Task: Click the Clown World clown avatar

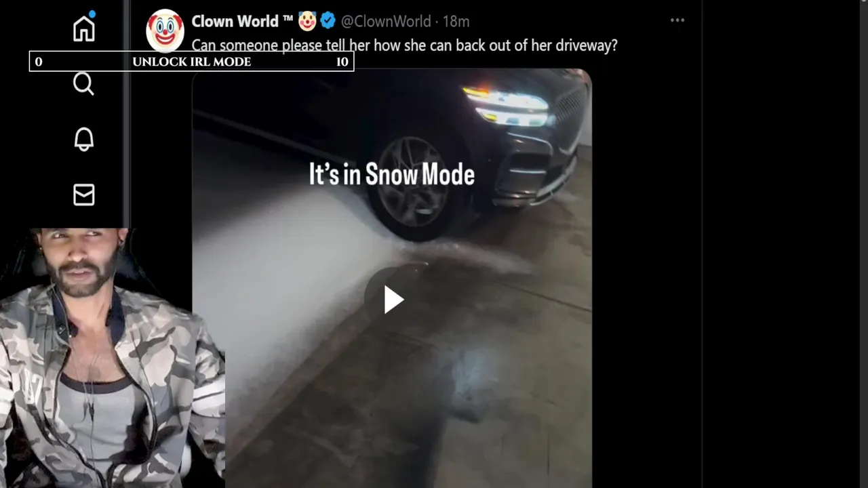Action: tap(165, 30)
